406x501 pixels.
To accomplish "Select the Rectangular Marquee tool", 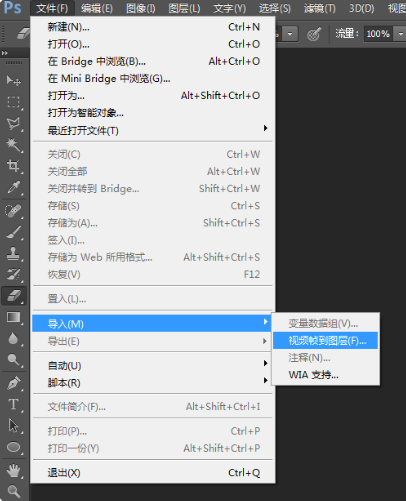I will [x=14, y=102].
